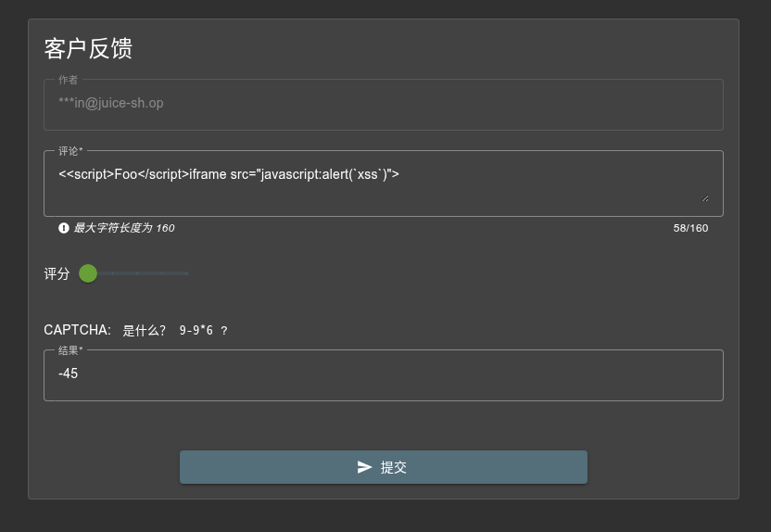771x532 pixels.
Task: Click the 最大字符长度为 160 hint text
Action: pyautogui.click(x=124, y=228)
